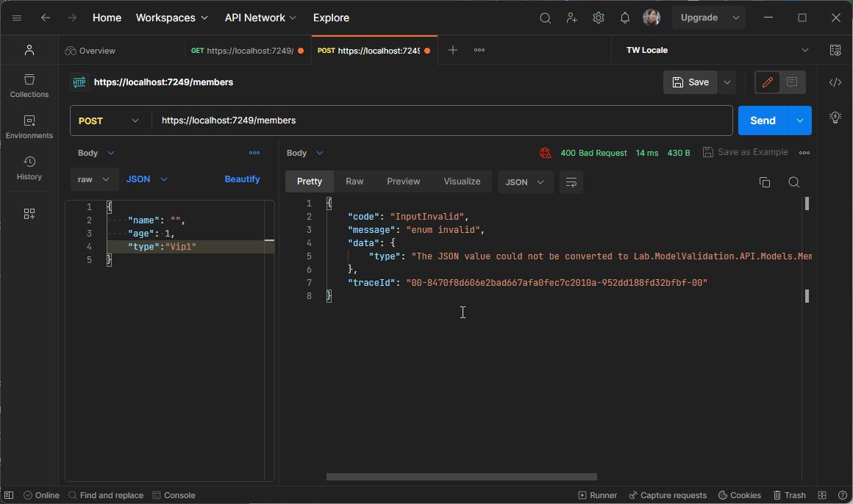Image resolution: width=853 pixels, height=504 pixels.
Task: Switch to comment mode icon
Action: (792, 82)
